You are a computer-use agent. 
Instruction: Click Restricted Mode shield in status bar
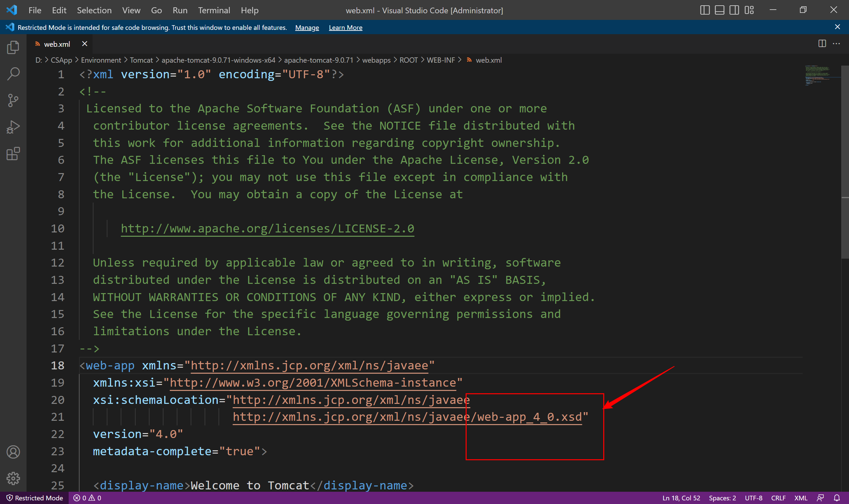[34, 498]
